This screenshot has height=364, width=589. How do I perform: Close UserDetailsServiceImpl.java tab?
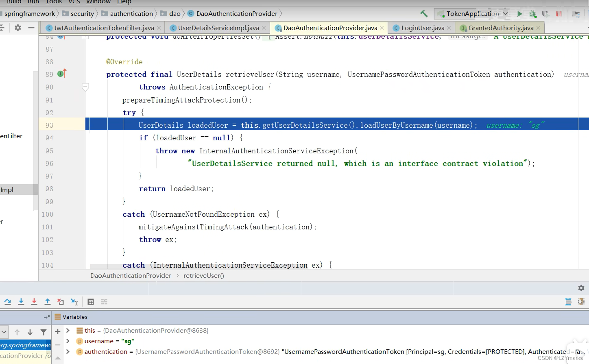point(264,28)
